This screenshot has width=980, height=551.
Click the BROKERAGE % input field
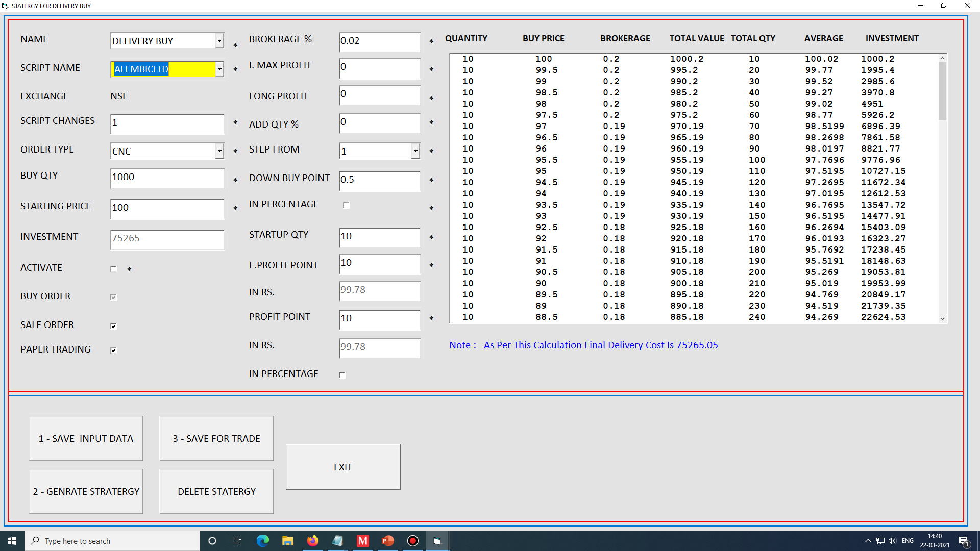point(379,42)
